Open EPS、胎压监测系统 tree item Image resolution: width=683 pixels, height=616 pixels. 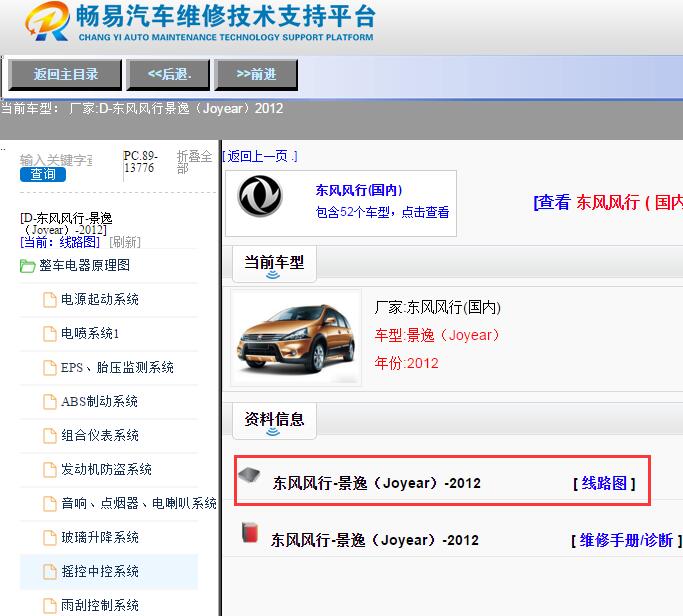point(117,368)
